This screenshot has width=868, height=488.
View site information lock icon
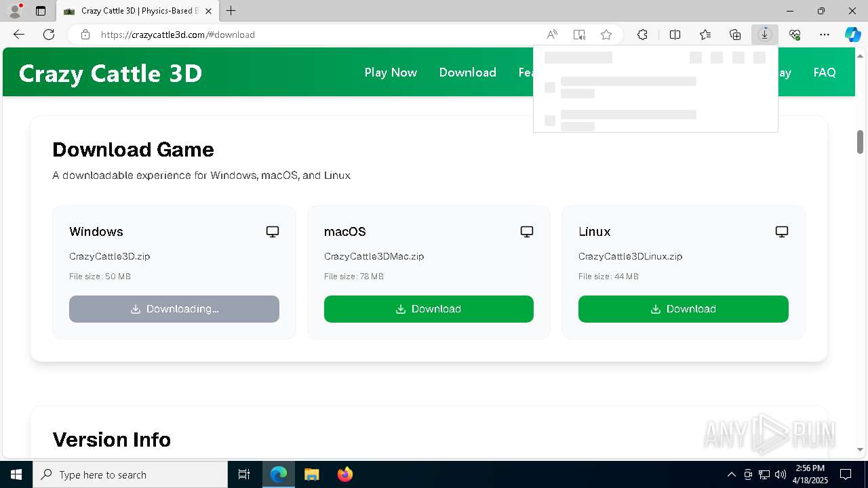(85, 35)
